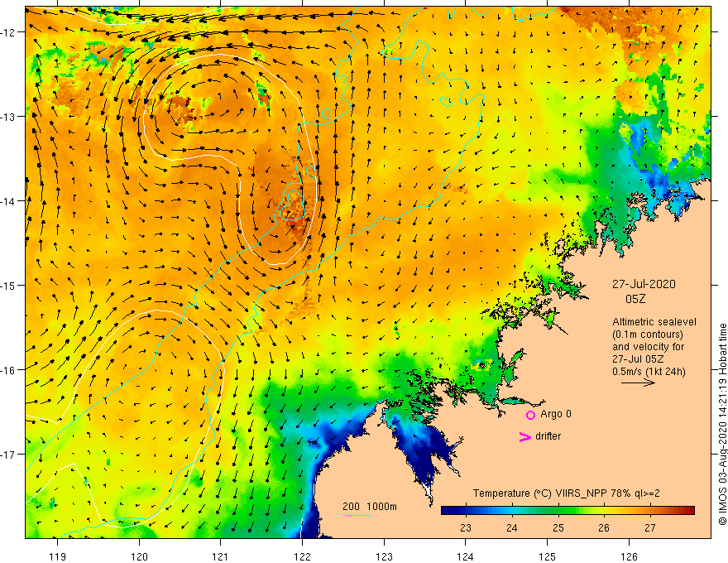Click the 'Argo 0' legend label
The width and height of the screenshot is (728, 563).
point(556,414)
